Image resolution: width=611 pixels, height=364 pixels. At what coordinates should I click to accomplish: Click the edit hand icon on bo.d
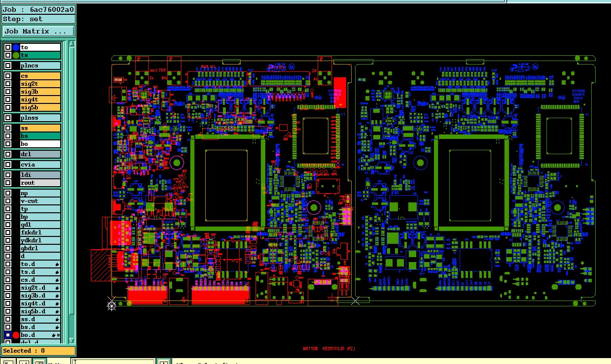tap(53, 335)
